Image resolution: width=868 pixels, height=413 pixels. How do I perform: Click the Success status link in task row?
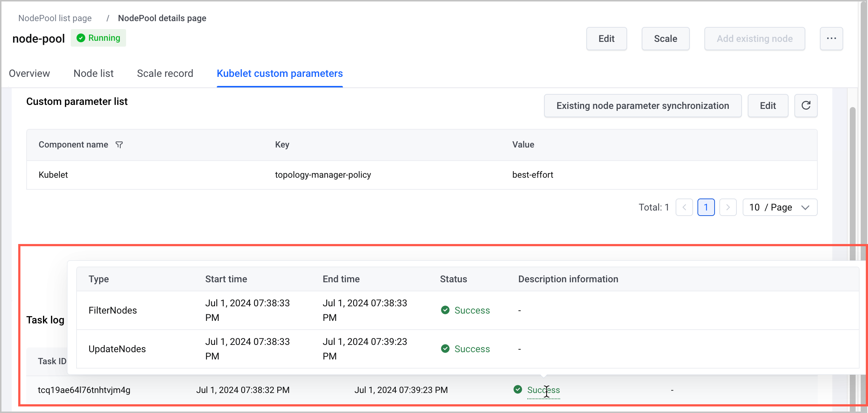tap(543, 390)
